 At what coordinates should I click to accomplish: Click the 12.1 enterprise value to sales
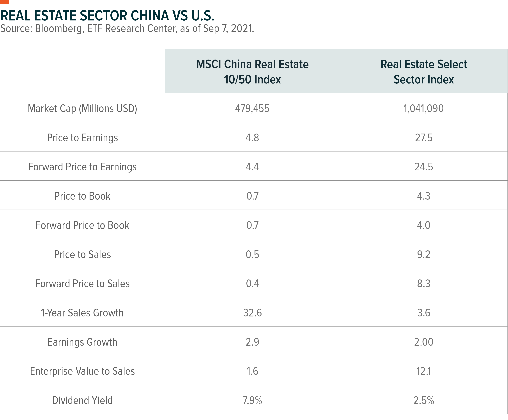[x=424, y=371]
